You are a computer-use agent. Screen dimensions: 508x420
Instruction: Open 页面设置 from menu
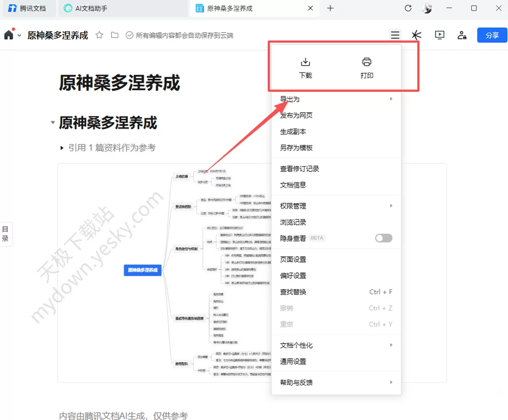click(x=336, y=260)
